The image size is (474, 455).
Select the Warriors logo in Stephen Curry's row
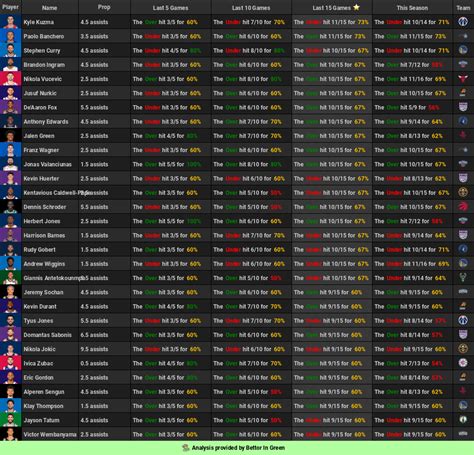click(x=463, y=50)
